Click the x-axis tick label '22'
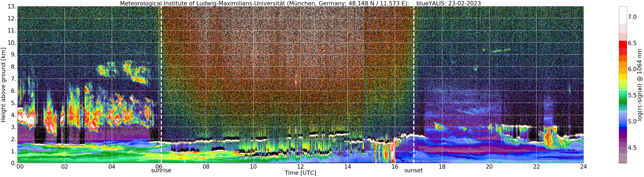This screenshot has width=644, height=177. [x=536, y=167]
